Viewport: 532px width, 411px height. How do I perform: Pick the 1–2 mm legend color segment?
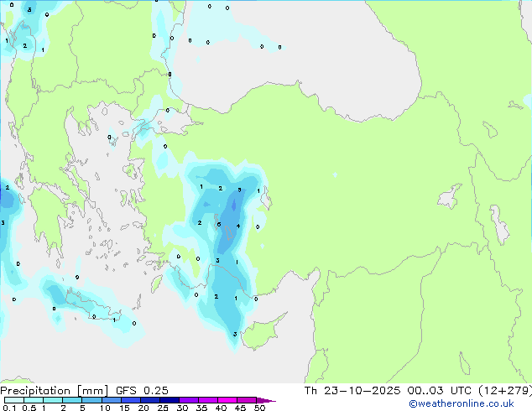point(53,400)
